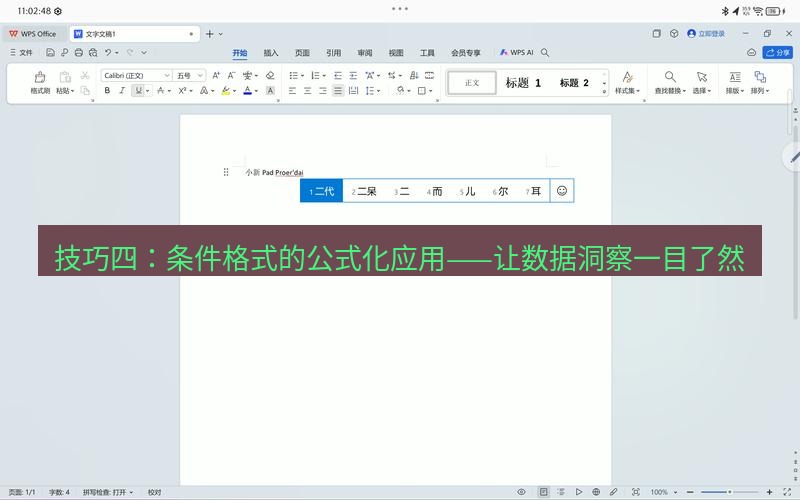Viewport: 800px width, 500px height.
Task: Open the emoji smiley in IME bar
Action: pyautogui.click(x=562, y=191)
